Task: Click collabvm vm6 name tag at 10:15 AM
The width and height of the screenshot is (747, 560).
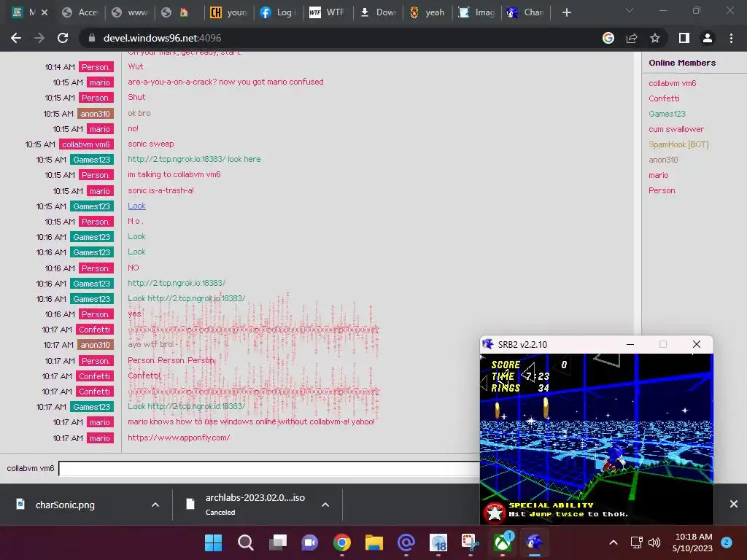Action: pyautogui.click(x=86, y=144)
